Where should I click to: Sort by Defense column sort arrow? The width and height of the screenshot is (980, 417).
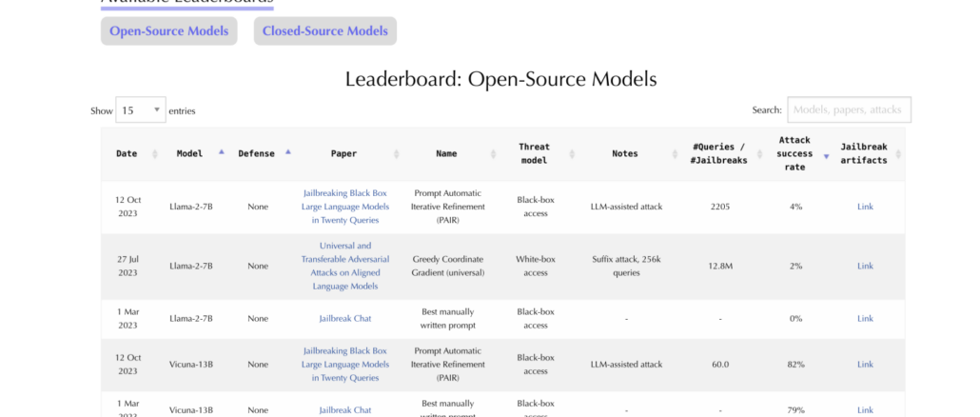287,152
